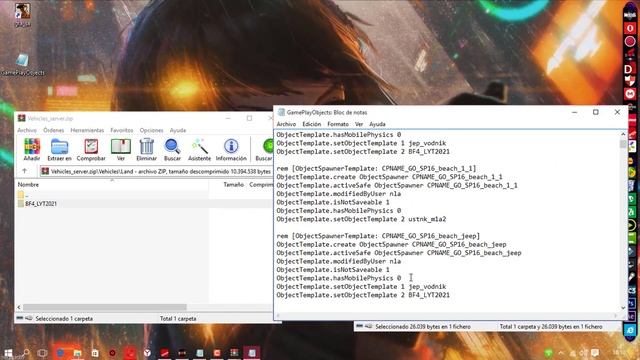Open WinRAR Favoritos menu
The width and height of the screenshot is (640, 360).
(x=122, y=130)
